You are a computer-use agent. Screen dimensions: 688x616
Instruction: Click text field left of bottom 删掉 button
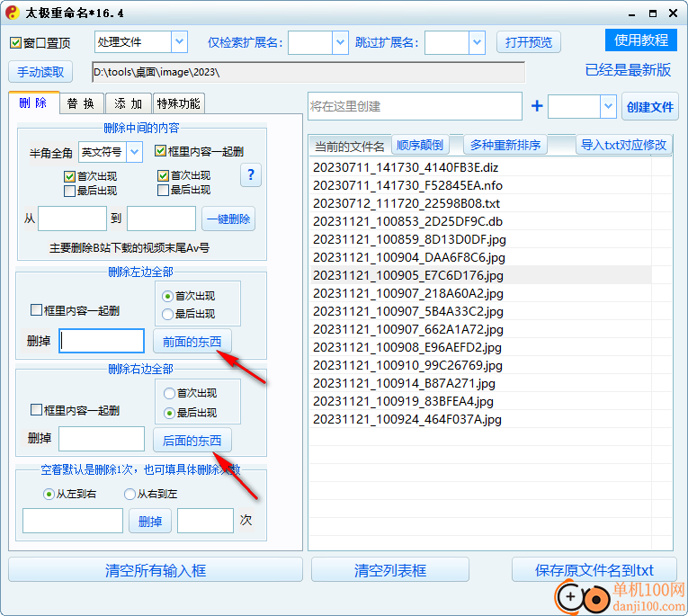73,521
